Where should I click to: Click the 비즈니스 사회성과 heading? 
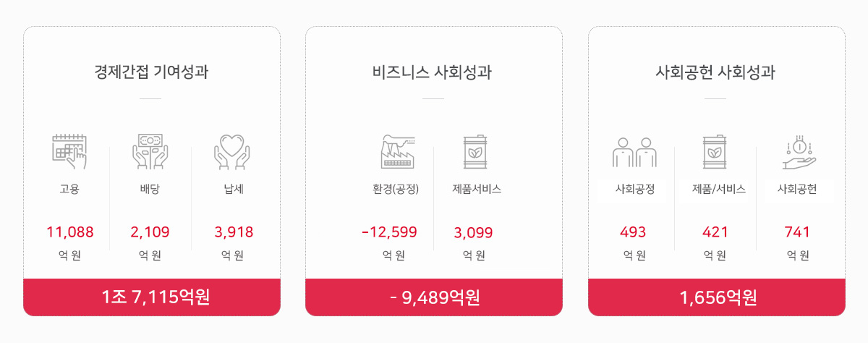[x=433, y=72]
